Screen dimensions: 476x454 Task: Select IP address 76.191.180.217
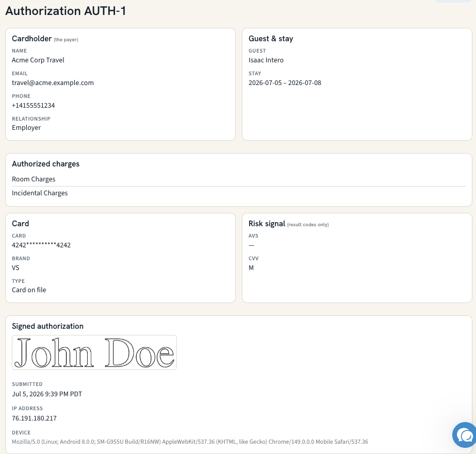35,418
